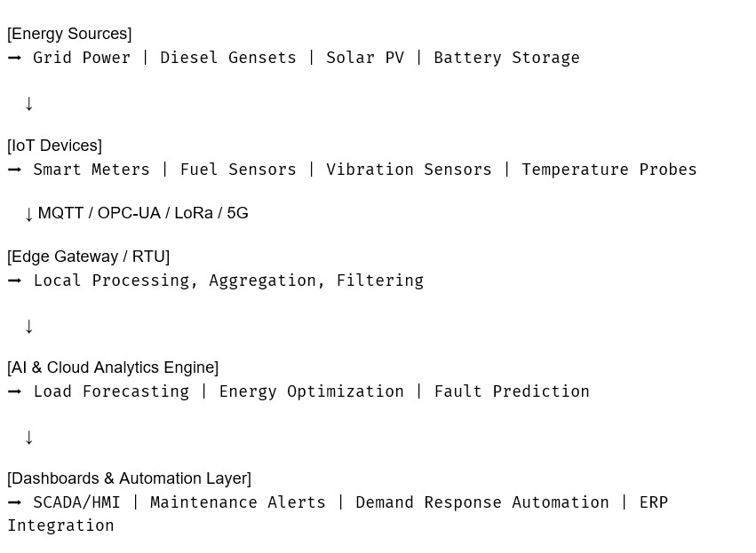The height and width of the screenshot is (553, 756).
Task: Click the arrow before Local Processing
Action: pos(14,280)
